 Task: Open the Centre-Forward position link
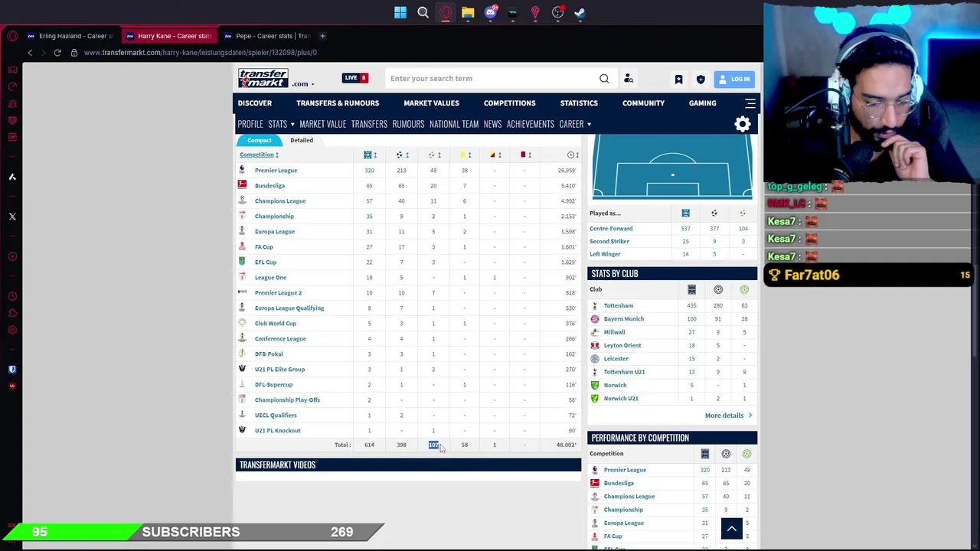point(611,228)
